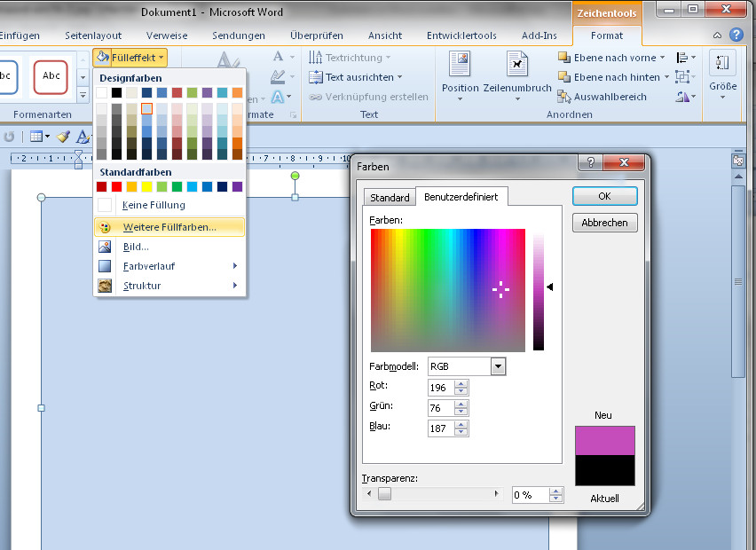Pick the red standard color swatch
The image size is (756, 550).
[116, 186]
